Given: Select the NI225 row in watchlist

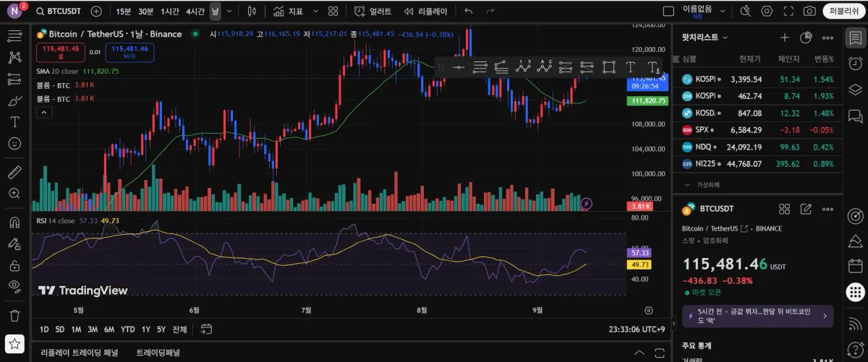Looking at the screenshot, I should click(x=758, y=164).
